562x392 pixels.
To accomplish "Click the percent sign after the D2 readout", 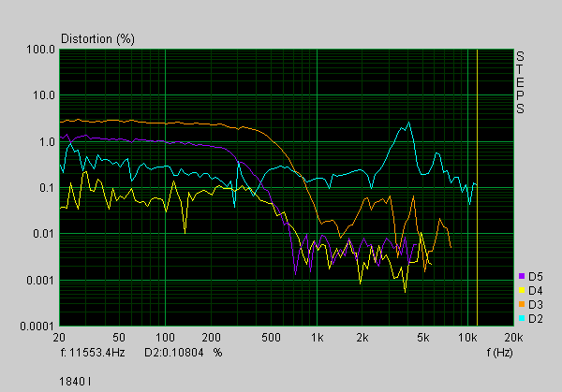I will tap(218, 353).
